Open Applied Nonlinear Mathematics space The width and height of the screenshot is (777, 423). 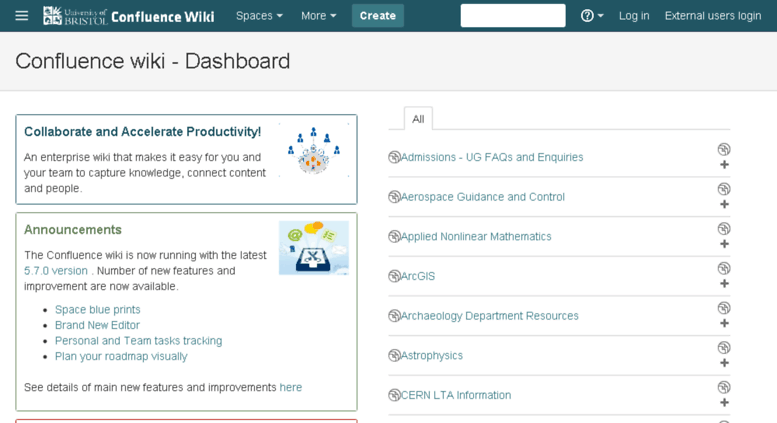(x=476, y=236)
